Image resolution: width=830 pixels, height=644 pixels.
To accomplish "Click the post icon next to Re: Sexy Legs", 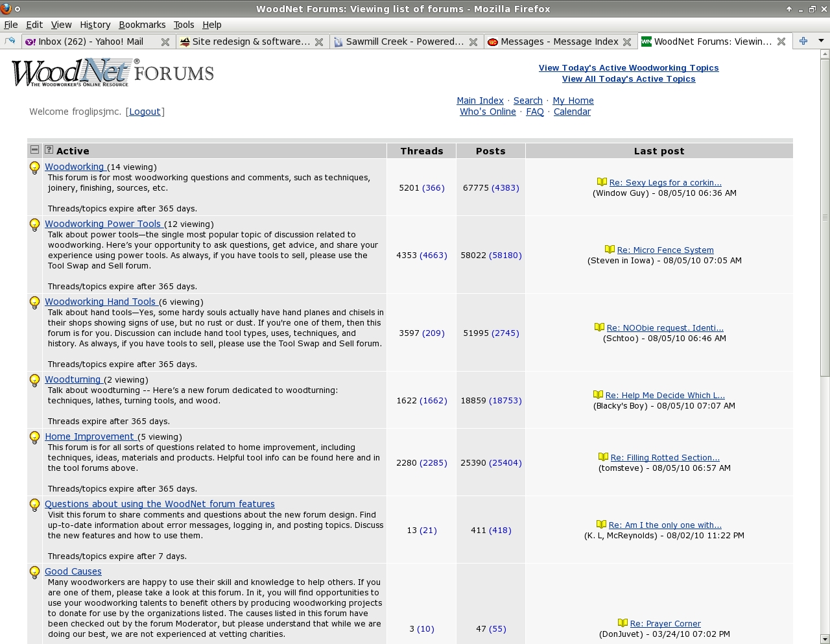I will (x=602, y=182).
